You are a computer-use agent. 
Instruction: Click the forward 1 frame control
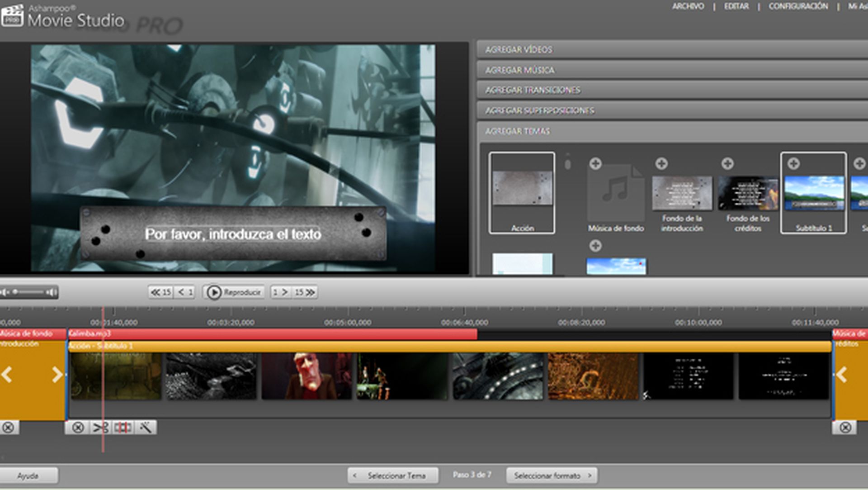pos(281,292)
